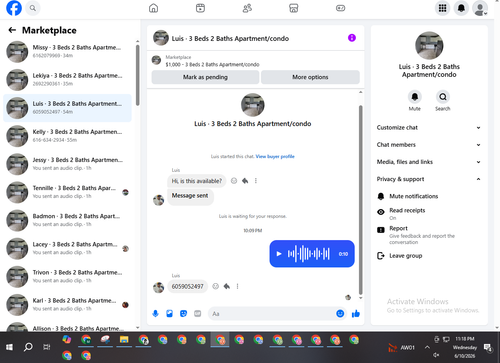This screenshot has height=363, width=500.
Task: Open the Badmon conversation
Action: pyautogui.click(x=68, y=220)
